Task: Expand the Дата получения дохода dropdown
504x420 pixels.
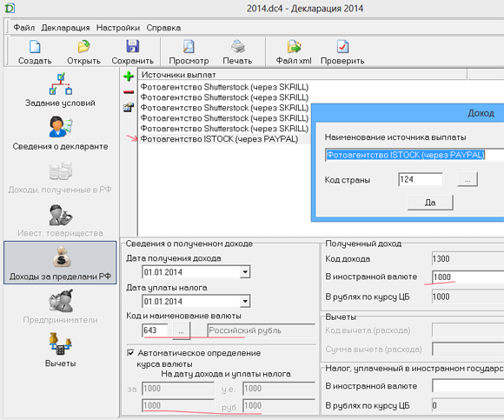Action: pos(245,272)
